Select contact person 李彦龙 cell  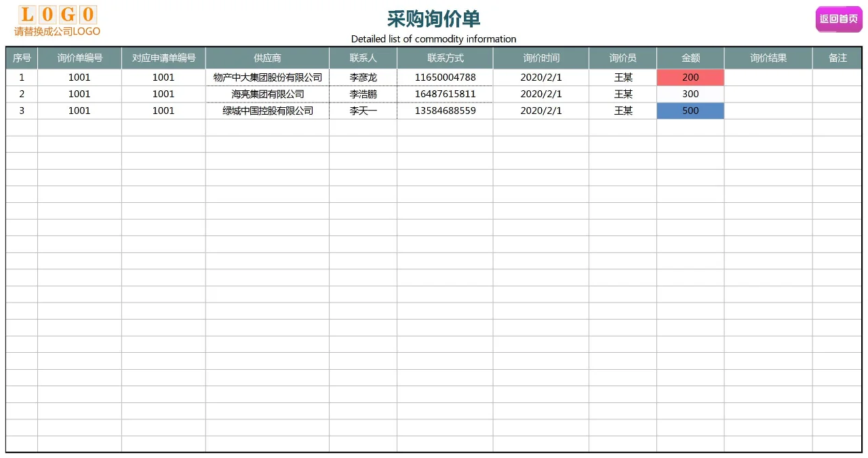point(363,77)
